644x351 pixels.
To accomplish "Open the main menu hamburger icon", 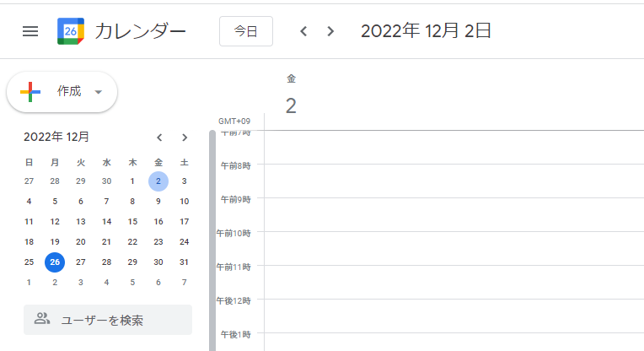I will click(x=30, y=31).
